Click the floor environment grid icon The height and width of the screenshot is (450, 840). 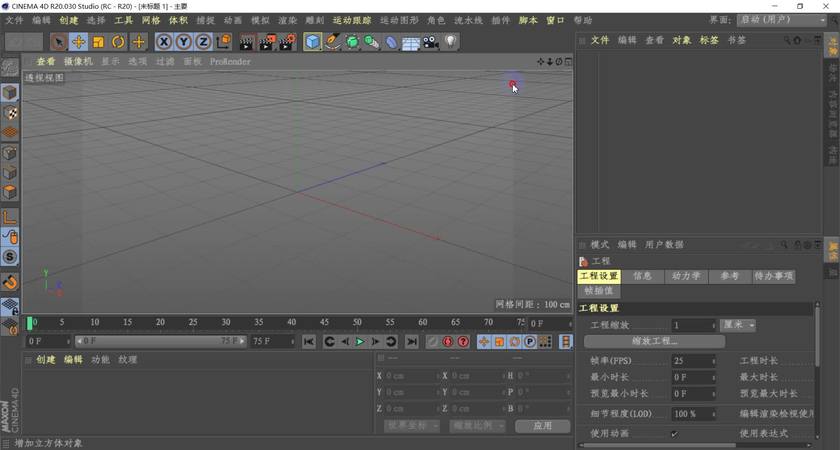point(411,43)
